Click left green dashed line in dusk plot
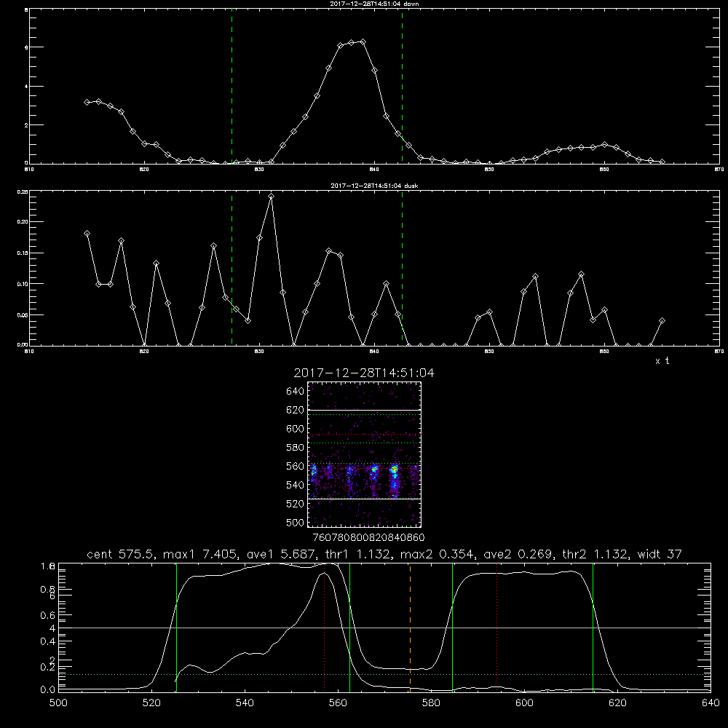The height and width of the screenshot is (728, 728). 232,269
